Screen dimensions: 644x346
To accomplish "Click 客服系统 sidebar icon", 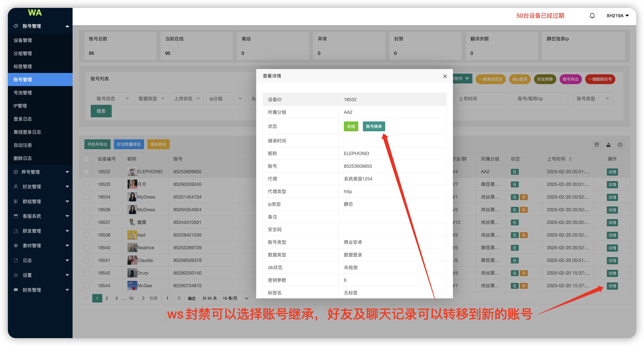I will (16, 216).
